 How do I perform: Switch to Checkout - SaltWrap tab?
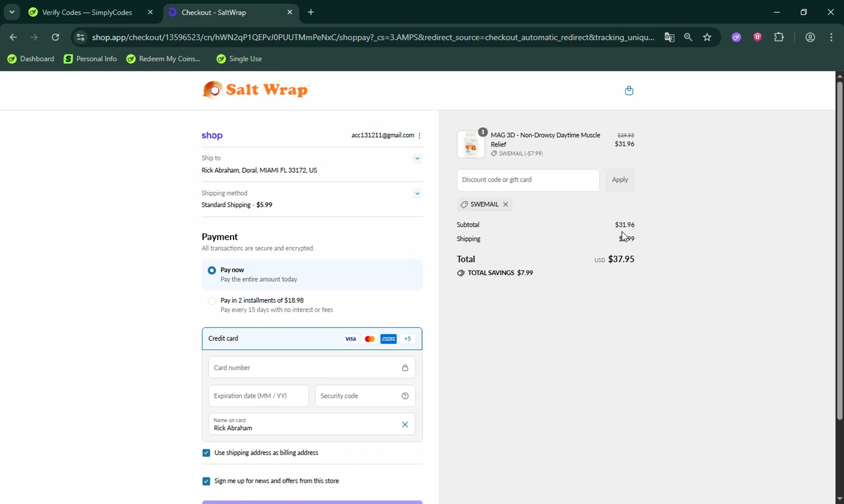(x=231, y=12)
